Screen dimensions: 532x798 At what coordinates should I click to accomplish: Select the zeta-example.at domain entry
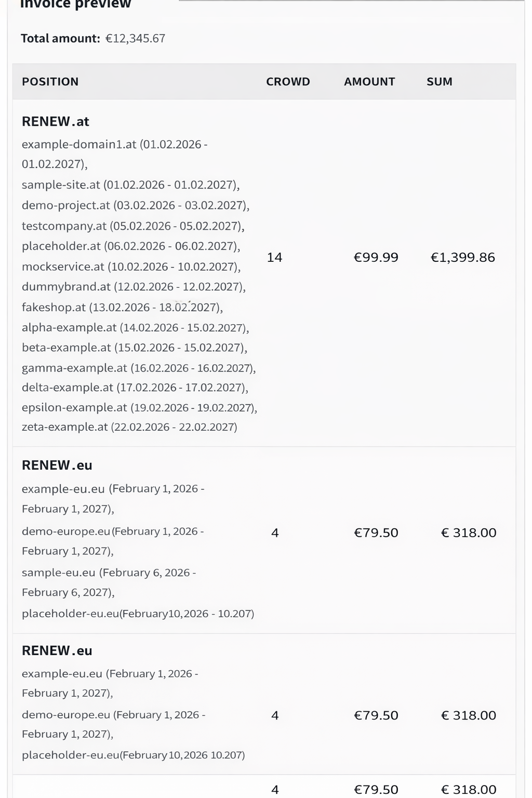tap(129, 427)
